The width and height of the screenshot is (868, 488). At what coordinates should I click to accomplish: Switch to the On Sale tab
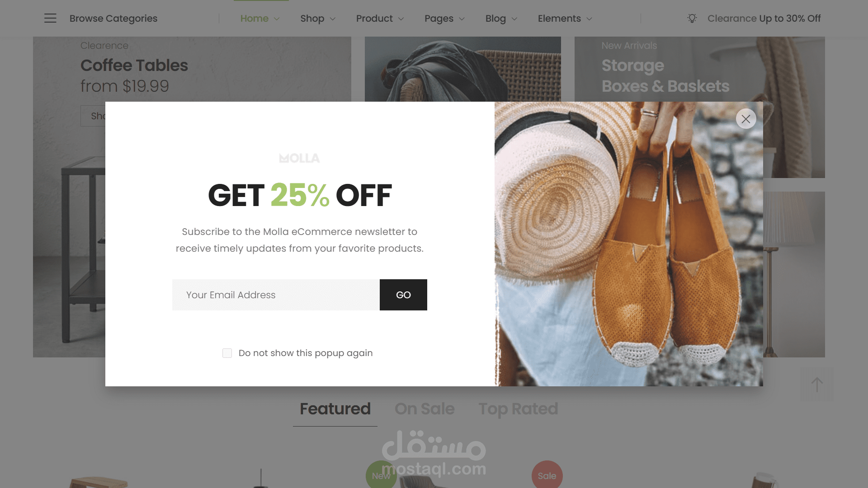click(424, 409)
